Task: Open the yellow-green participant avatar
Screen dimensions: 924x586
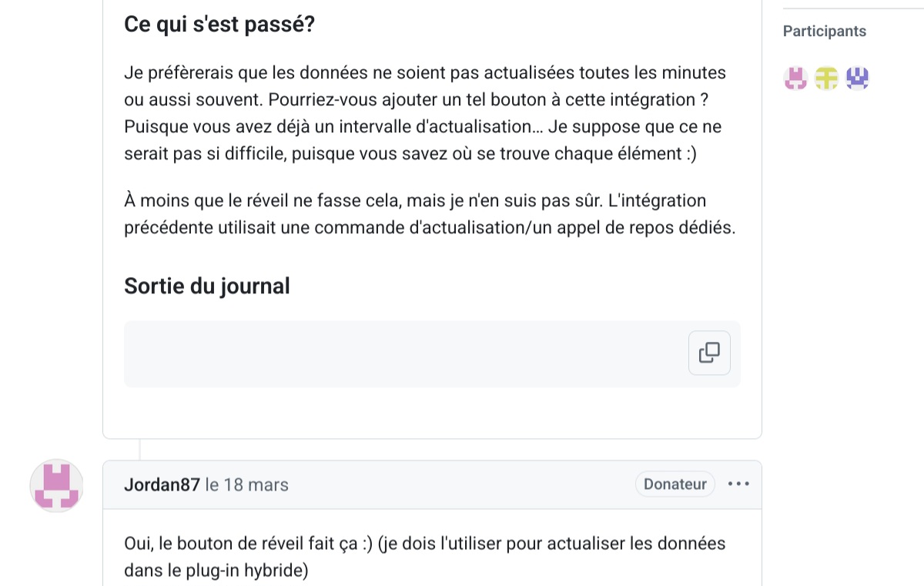Action: (x=826, y=78)
